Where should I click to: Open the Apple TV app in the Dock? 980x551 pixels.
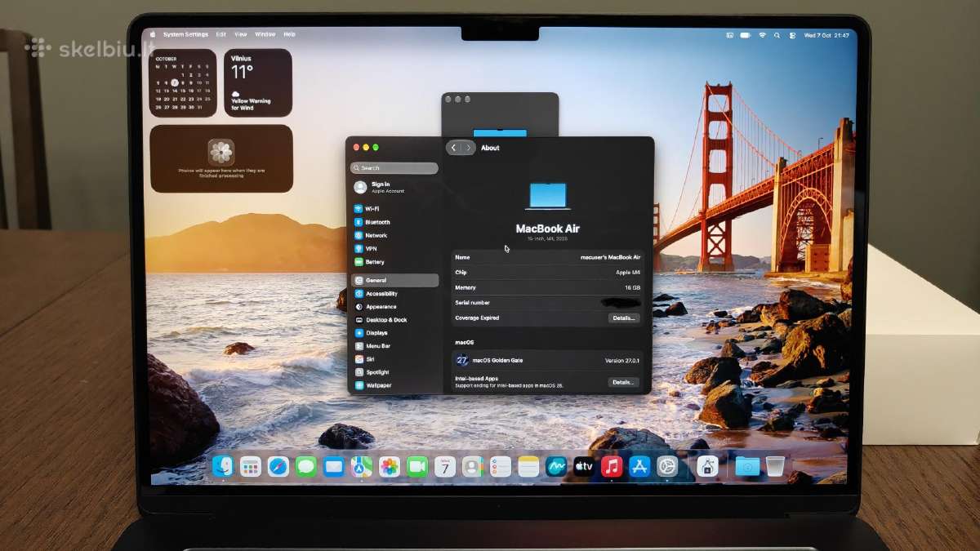click(x=584, y=467)
